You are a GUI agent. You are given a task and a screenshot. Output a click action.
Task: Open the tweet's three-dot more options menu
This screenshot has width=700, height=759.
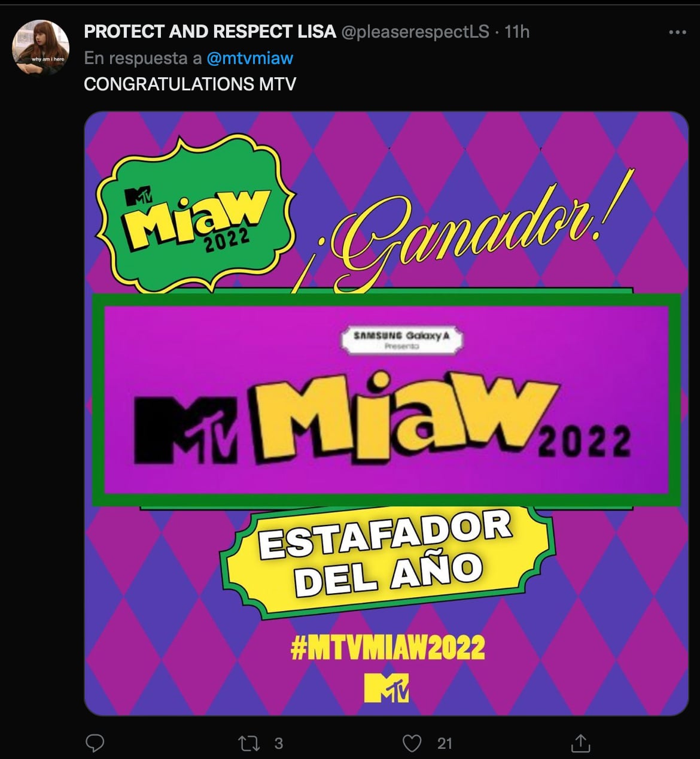[x=677, y=32]
